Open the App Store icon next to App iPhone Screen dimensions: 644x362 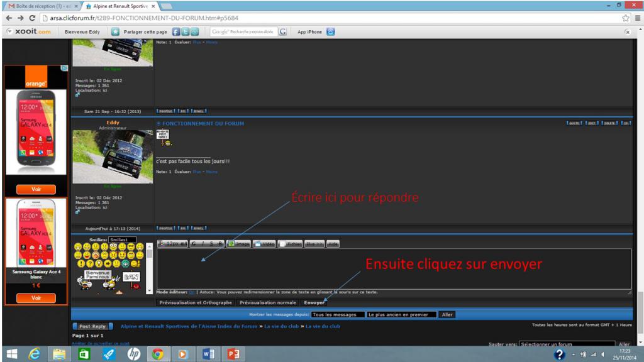click(331, 31)
